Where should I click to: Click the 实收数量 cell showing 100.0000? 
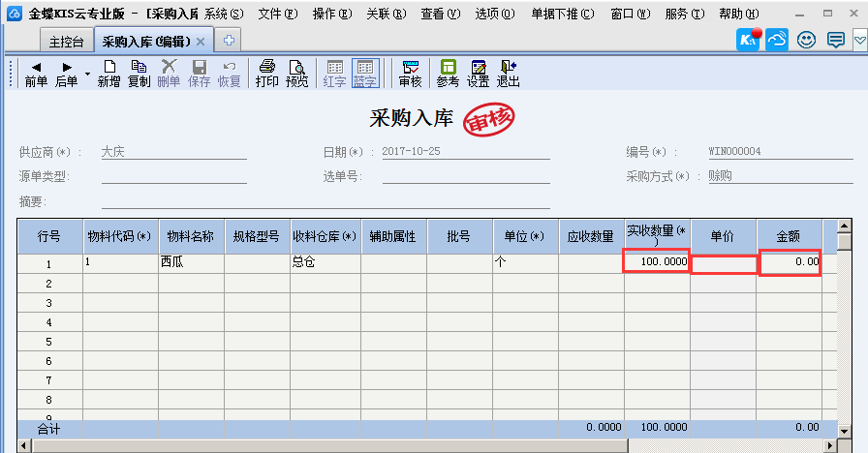(x=656, y=262)
